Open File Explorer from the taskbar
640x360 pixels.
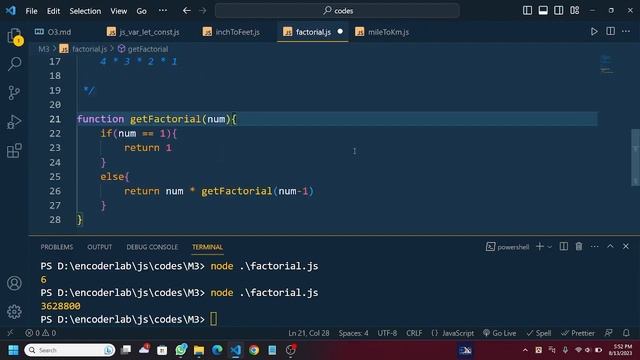pos(199,350)
